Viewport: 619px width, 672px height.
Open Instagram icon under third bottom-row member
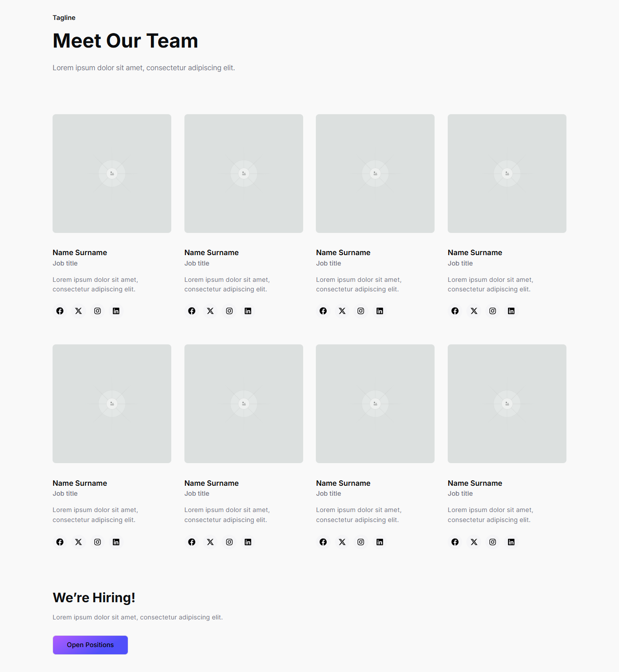(x=361, y=541)
